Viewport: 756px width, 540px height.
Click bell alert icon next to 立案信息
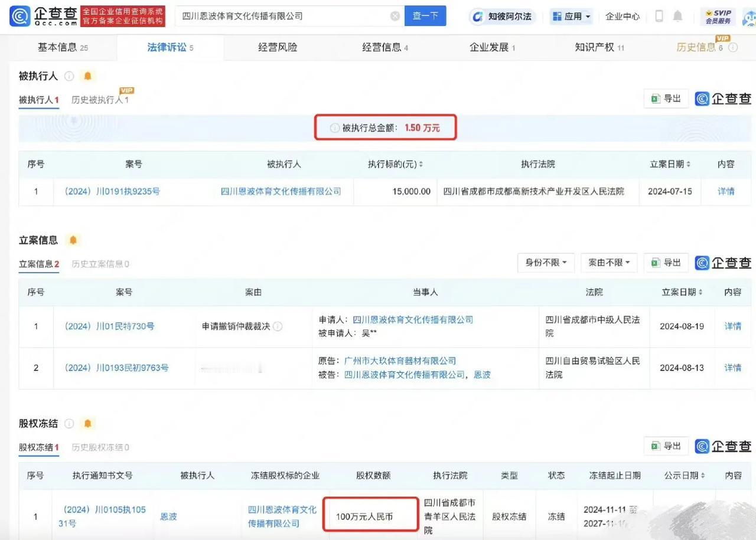coord(73,240)
